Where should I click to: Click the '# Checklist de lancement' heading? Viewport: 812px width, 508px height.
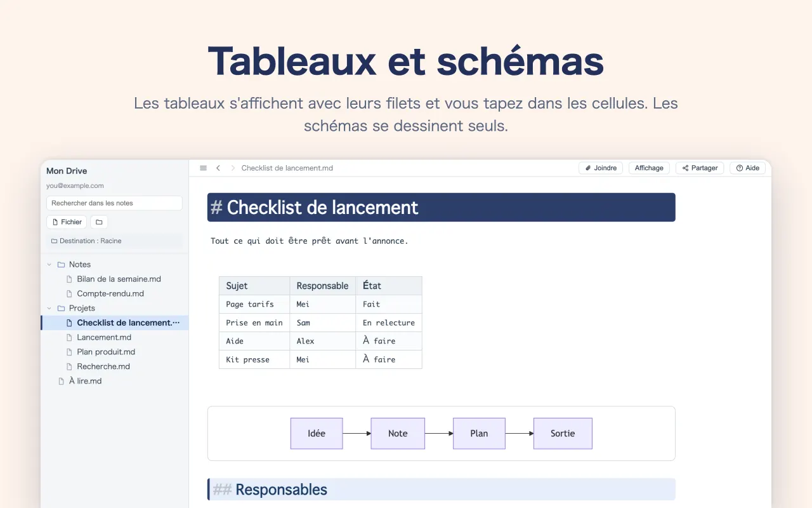(x=441, y=208)
